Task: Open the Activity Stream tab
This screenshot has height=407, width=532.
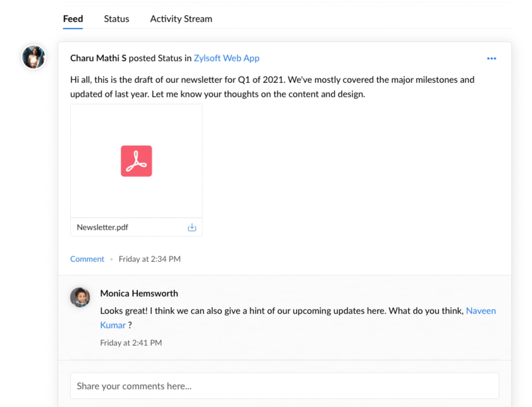Action: [x=181, y=19]
